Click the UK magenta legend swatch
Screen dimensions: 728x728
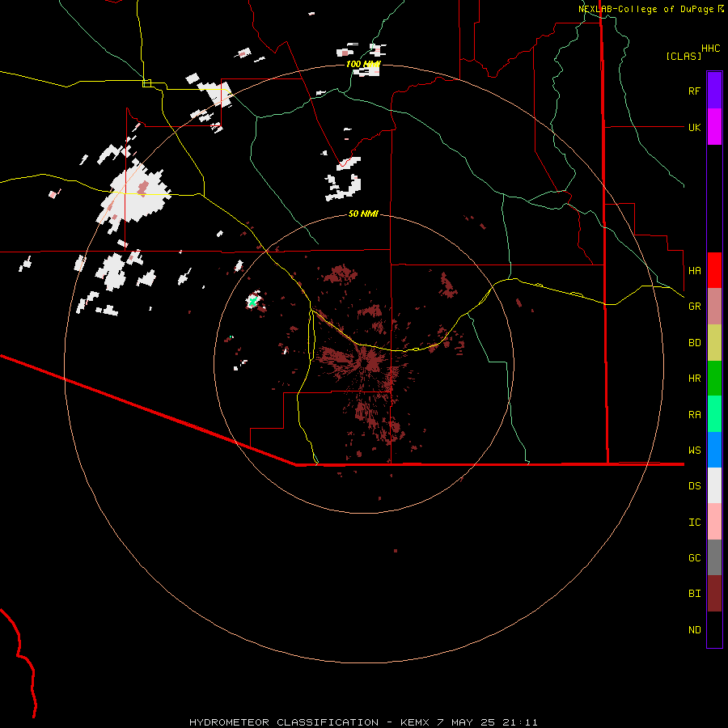point(714,127)
